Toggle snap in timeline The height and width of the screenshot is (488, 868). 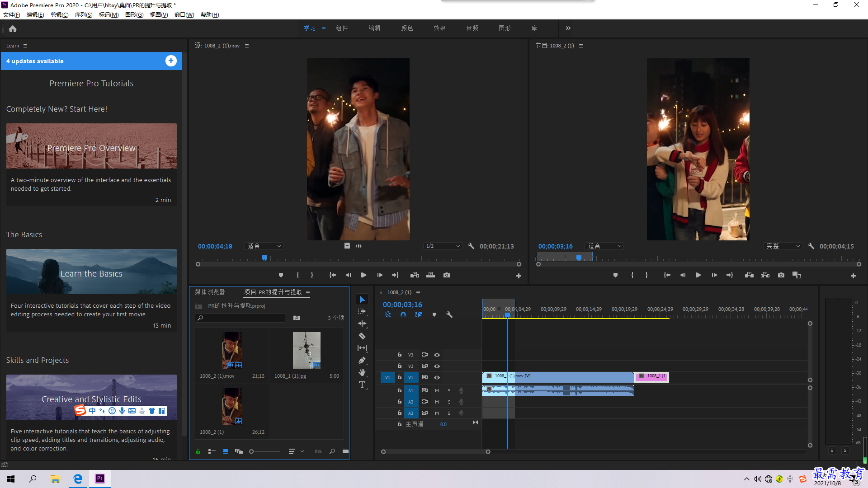coord(403,314)
